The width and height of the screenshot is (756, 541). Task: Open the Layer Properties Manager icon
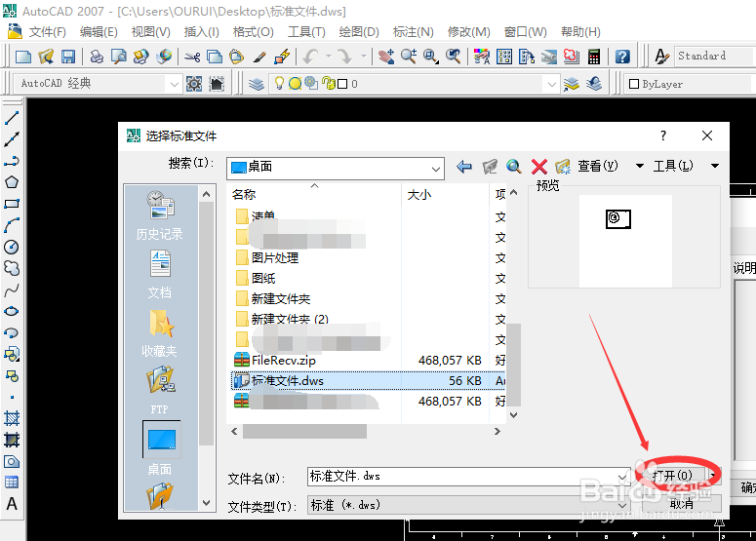click(256, 84)
